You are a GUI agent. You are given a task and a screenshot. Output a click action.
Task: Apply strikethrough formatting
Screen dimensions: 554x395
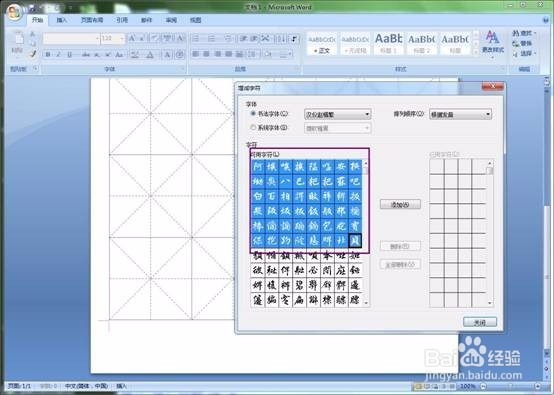pos(86,54)
